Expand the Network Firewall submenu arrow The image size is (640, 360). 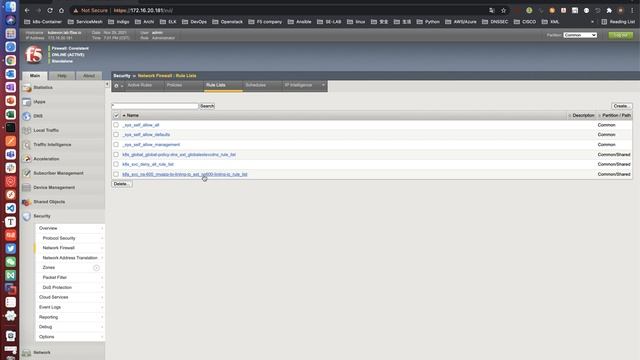(102, 248)
